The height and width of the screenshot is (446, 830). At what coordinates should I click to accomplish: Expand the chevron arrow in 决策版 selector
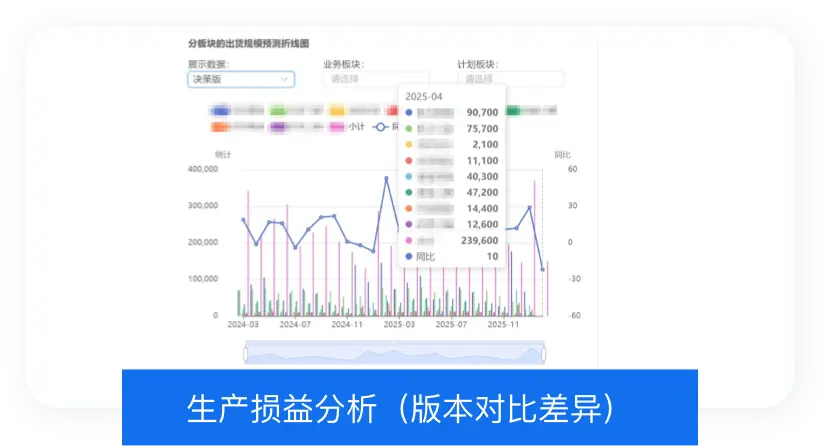coord(285,79)
